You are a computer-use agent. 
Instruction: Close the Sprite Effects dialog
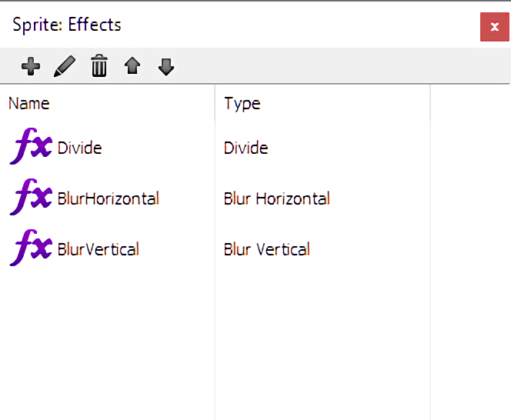(x=494, y=27)
